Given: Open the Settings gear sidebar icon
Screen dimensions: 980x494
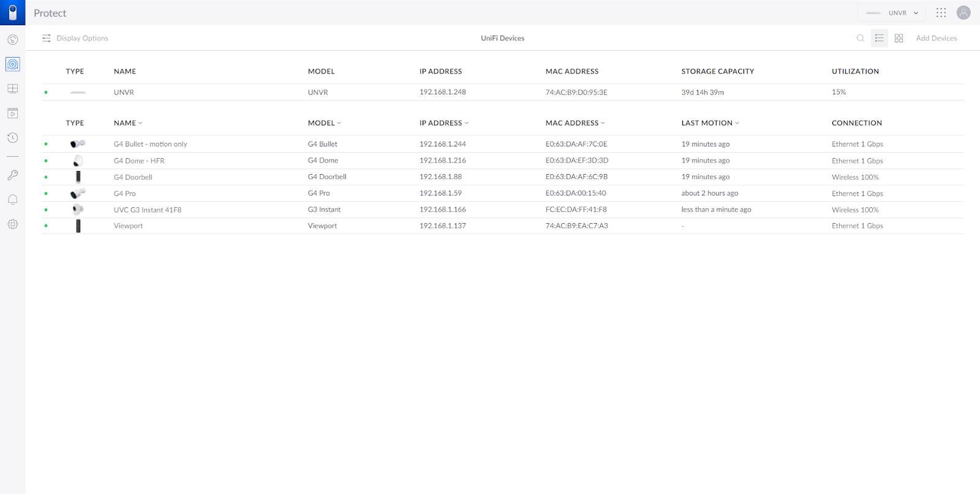Looking at the screenshot, I should point(12,224).
